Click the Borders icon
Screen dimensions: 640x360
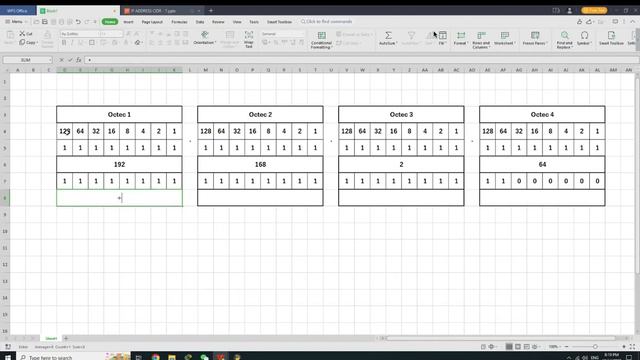(x=92, y=42)
